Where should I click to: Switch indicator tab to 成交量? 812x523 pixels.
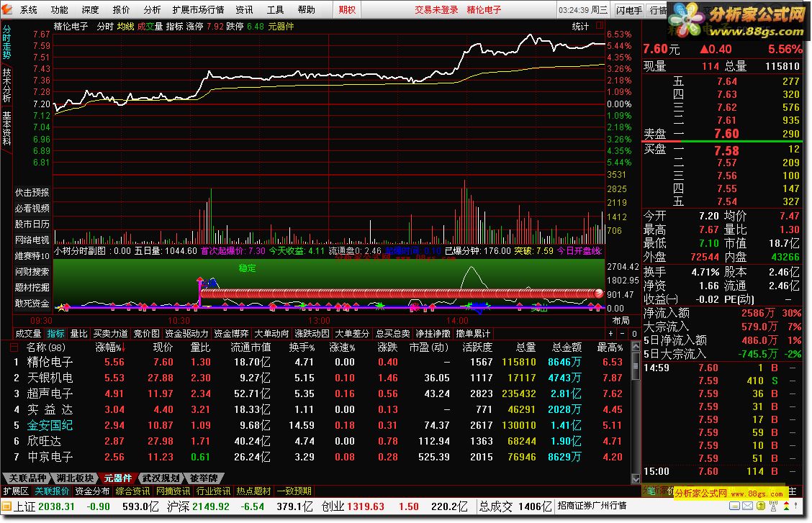pyautogui.click(x=29, y=334)
